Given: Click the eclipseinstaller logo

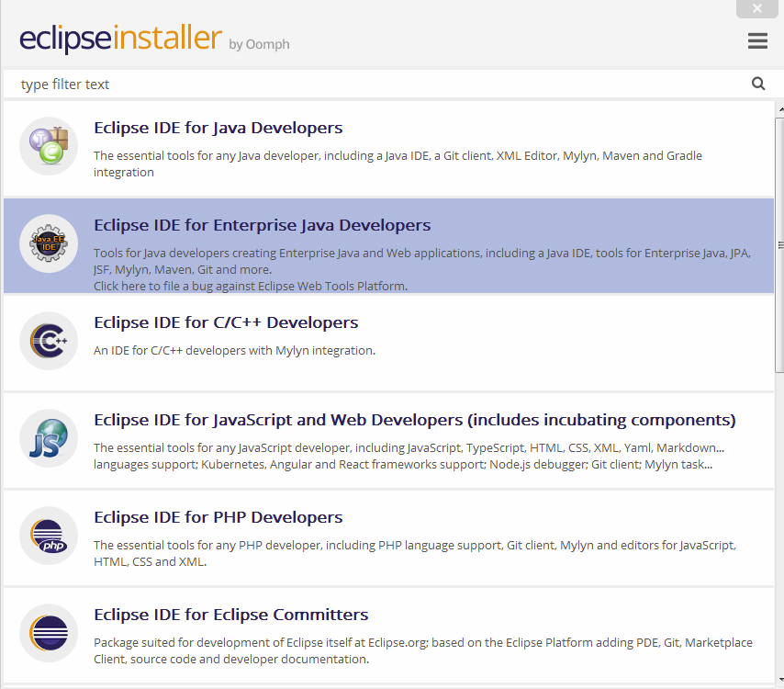Looking at the screenshot, I should point(120,38).
